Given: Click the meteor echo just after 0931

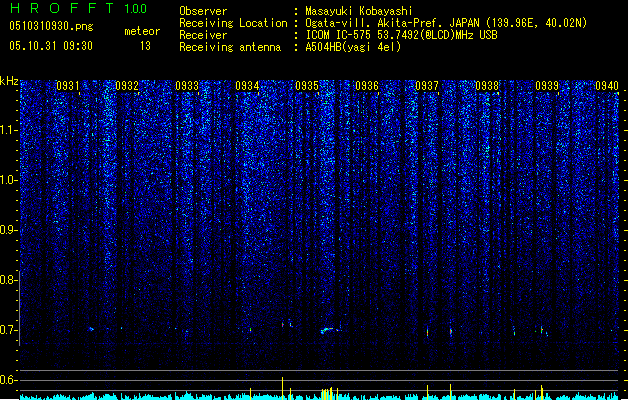Looking at the screenshot, I should tap(91, 329).
